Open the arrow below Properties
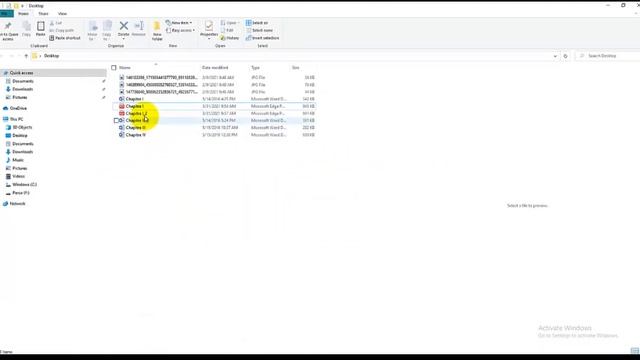 [209, 39]
